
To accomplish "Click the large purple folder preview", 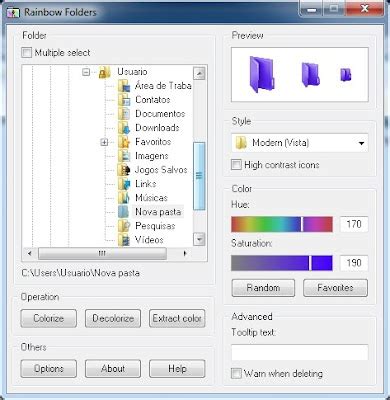I will coord(262,74).
